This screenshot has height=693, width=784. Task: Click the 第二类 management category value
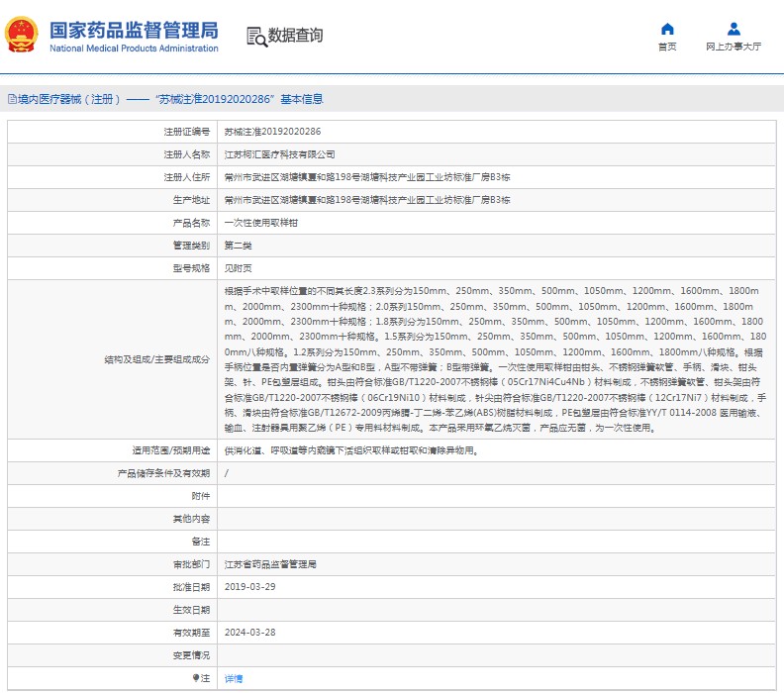point(238,246)
